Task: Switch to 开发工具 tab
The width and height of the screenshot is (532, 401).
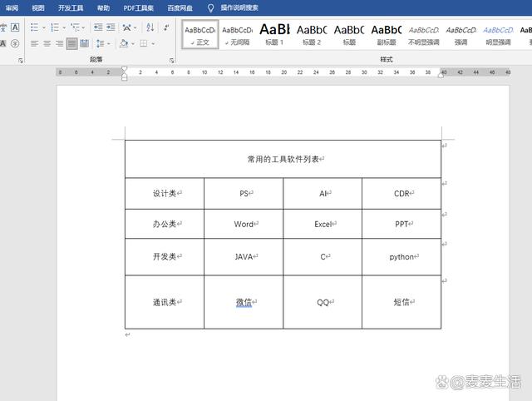Action: (71, 7)
